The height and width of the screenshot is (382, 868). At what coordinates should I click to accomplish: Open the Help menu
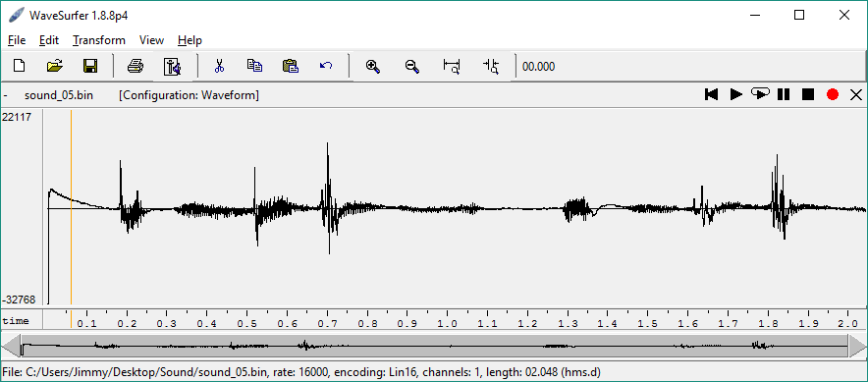(190, 40)
